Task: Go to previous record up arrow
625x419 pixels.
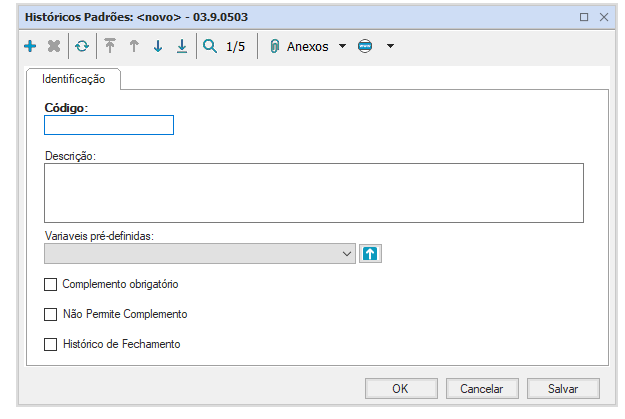Action: tap(134, 46)
